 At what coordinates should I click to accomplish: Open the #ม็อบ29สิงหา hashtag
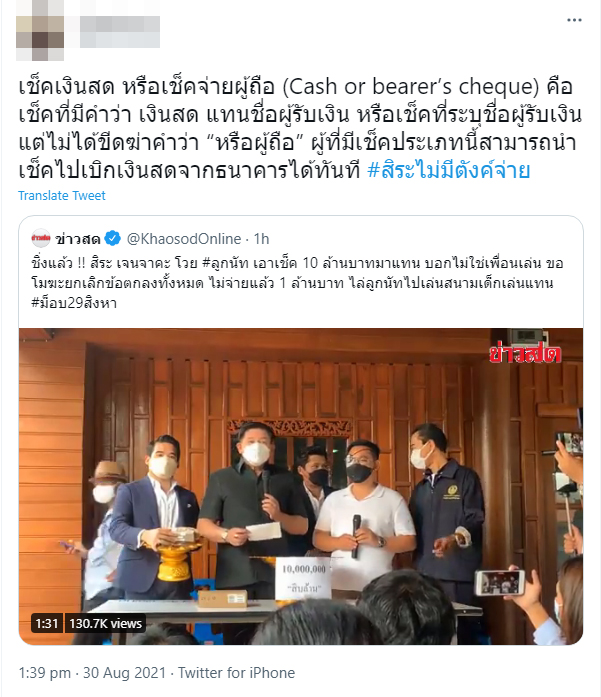point(74,303)
